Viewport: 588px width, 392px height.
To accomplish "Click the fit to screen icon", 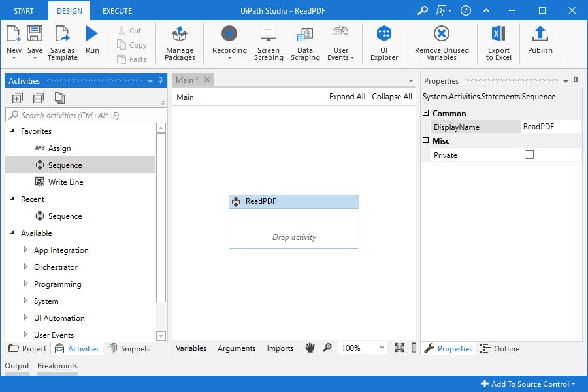I will (x=399, y=348).
